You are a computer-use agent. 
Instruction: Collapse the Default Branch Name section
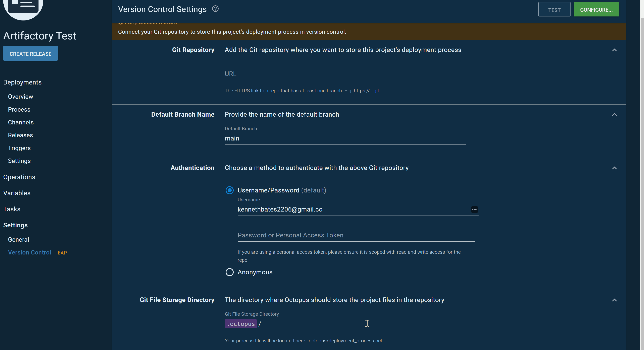click(614, 115)
